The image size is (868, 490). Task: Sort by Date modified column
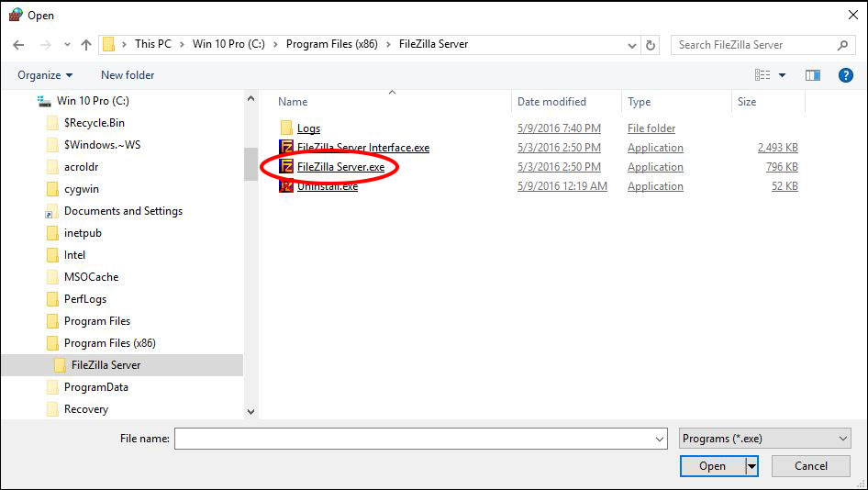[x=552, y=102]
